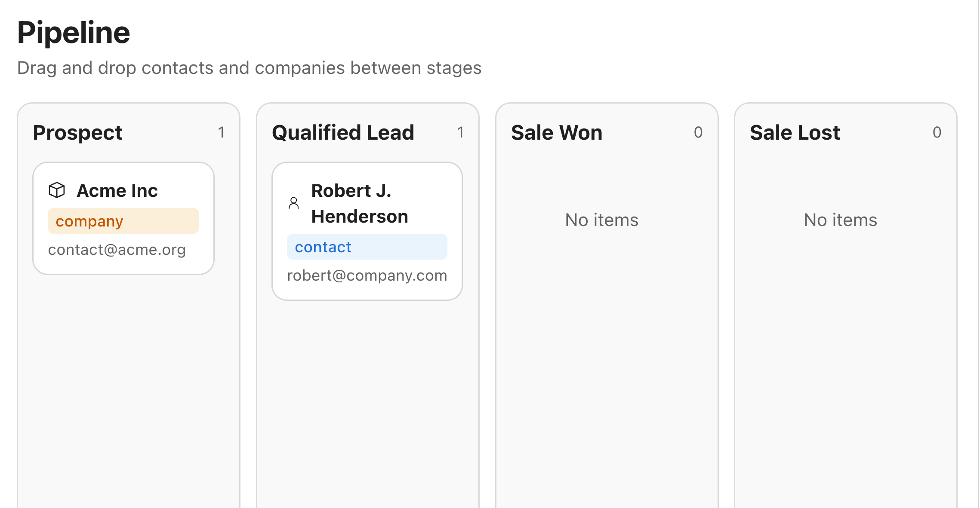Viewport: 980px width, 508px height.
Task: Click the Pipeline page heading
Action: (x=74, y=33)
